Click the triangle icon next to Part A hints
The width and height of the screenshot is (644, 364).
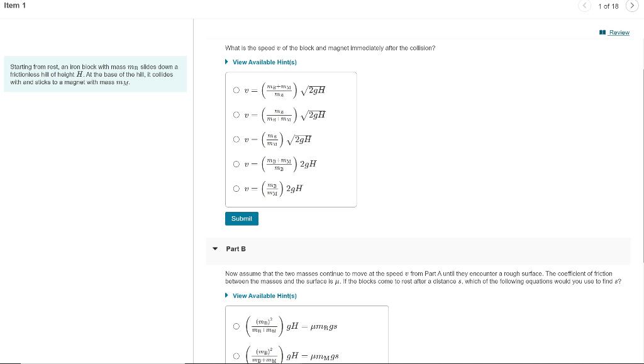227,62
